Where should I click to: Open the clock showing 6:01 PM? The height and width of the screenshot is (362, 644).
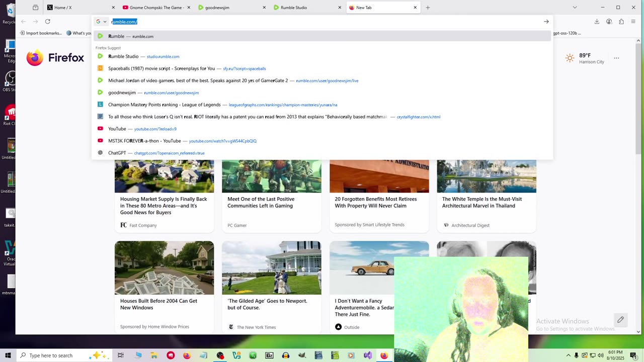click(615, 355)
